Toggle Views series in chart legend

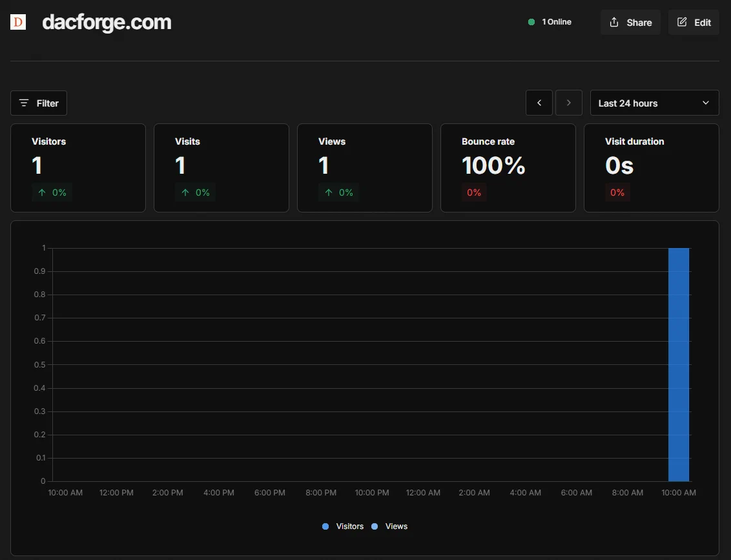tap(389, 526)
